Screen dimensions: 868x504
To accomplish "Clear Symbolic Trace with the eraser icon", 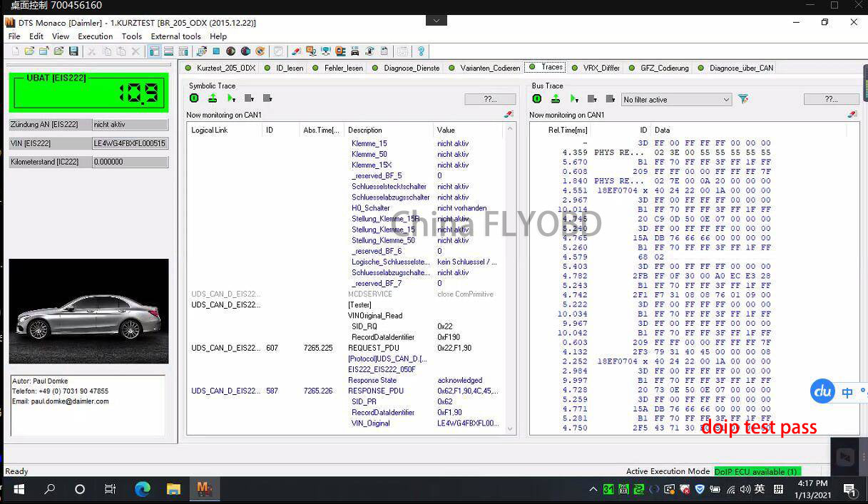I will [x=508, y=114].
